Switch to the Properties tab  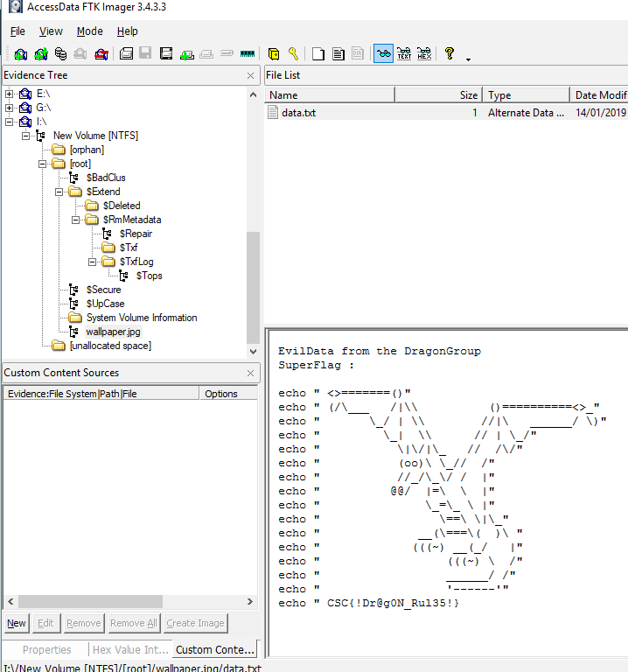click(x=46, y=650)
